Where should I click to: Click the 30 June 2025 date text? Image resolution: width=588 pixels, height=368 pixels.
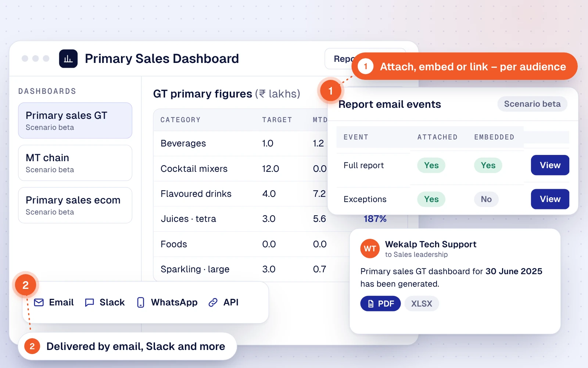coord(514,271)
